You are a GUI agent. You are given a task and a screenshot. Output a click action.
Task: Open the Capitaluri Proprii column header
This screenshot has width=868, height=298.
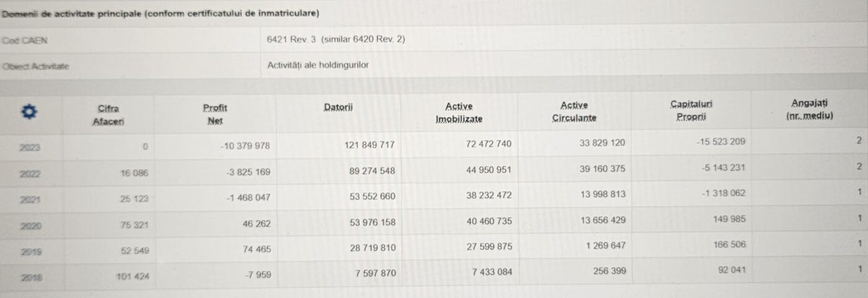coord(691,111)
